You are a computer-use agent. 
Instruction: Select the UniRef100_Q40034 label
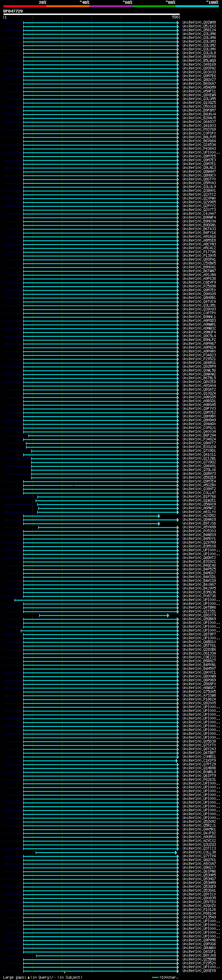199,432
